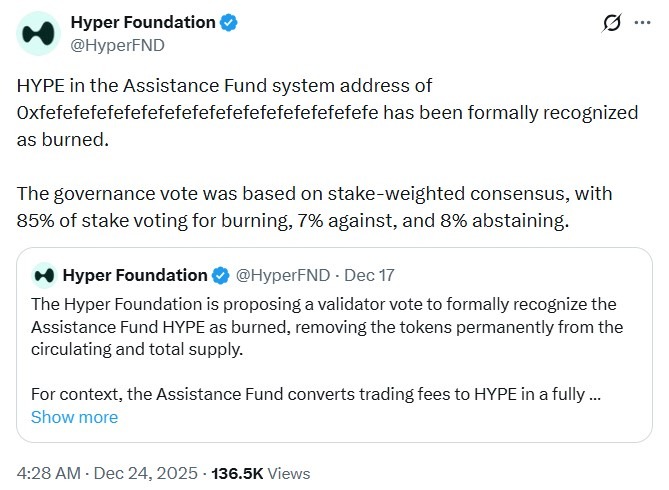Open the main Hyper Foundation display name

click(x=143, y=22)
